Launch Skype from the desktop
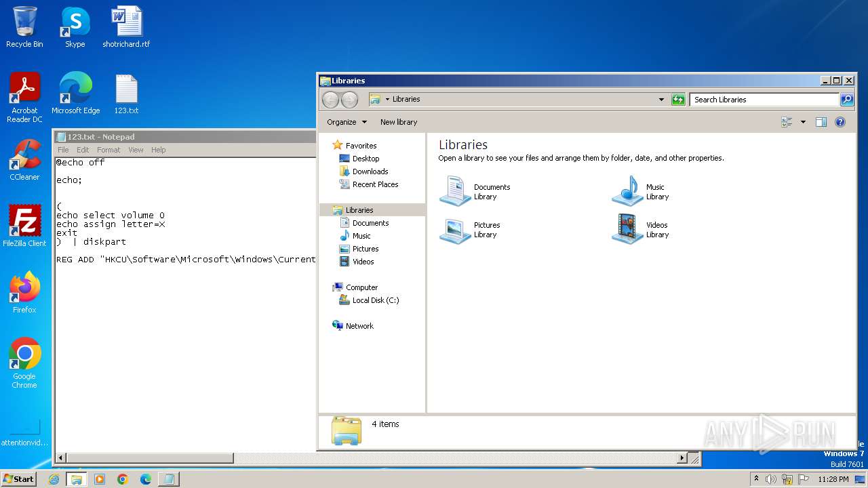 75,27
